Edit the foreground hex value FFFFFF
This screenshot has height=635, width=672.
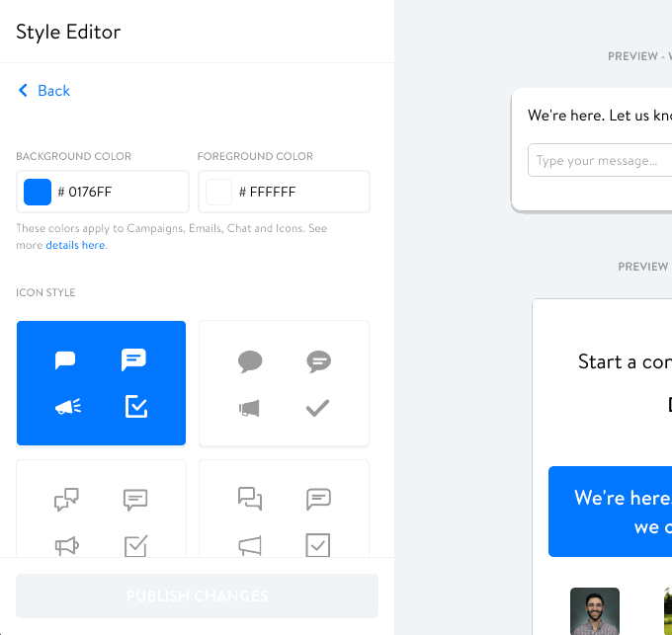tap(273, 192)
